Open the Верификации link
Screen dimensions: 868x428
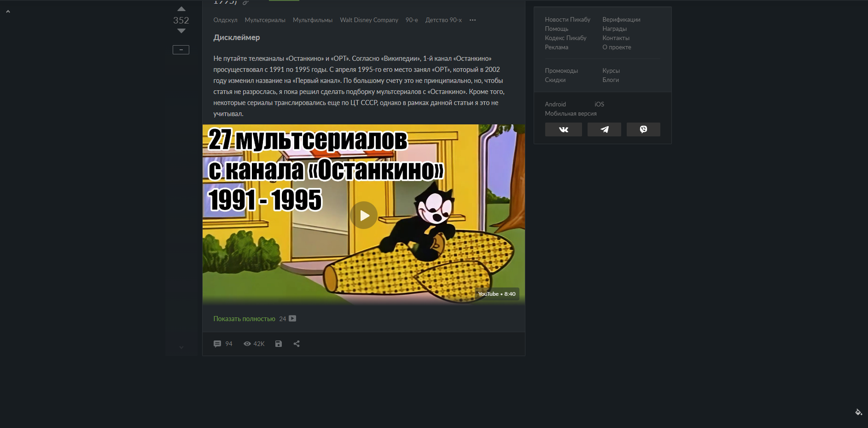(x=621, y=19)
